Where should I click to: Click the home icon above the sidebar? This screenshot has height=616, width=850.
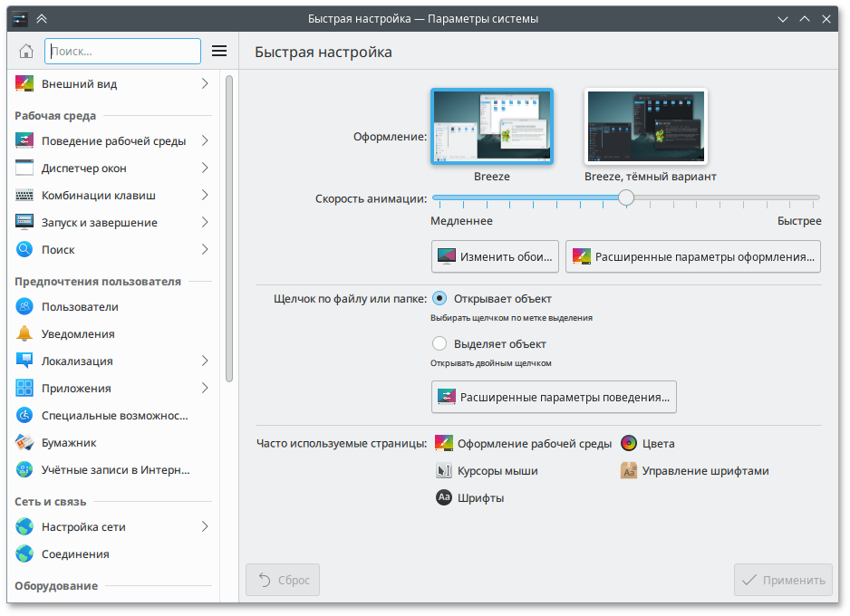click(25, 51)
